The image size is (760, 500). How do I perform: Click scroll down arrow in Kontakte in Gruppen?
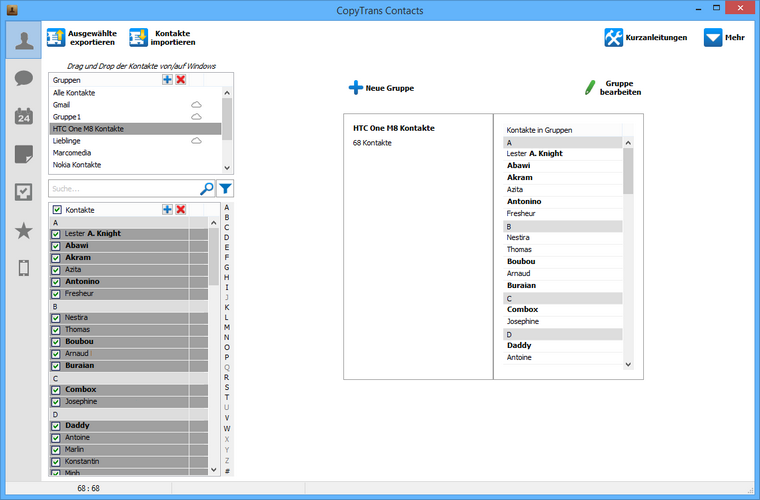628,364
